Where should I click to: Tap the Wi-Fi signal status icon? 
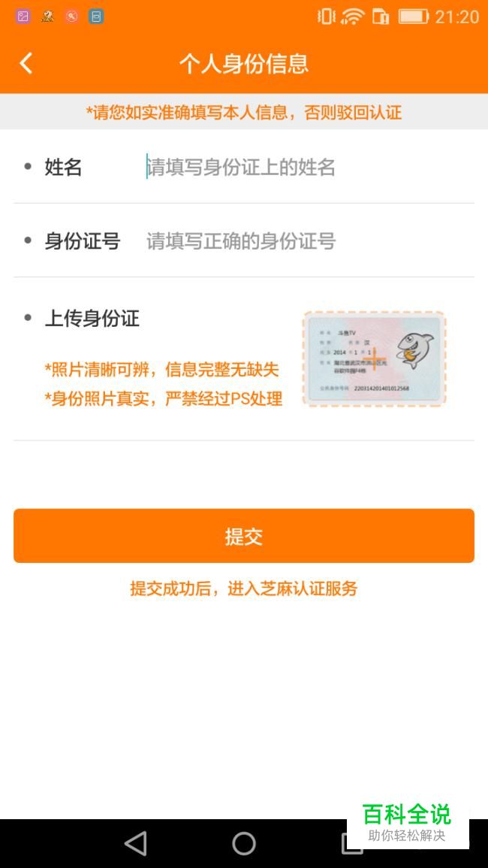[x=352, y=17]
